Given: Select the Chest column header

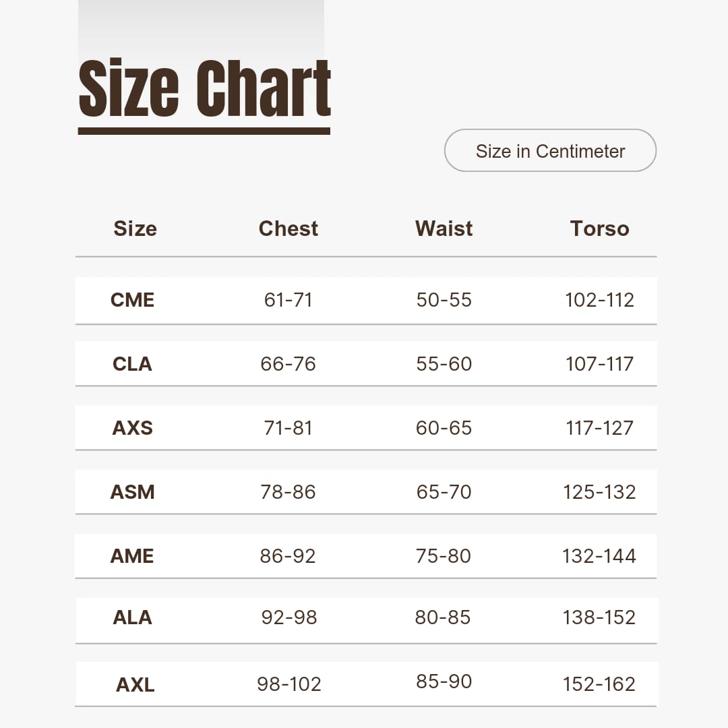Looking at the screenshot, I should (288, 229).
